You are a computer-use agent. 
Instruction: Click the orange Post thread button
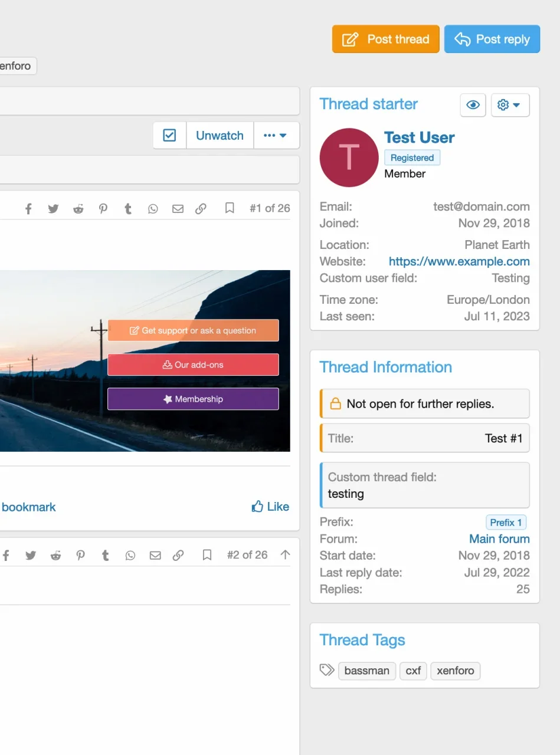click(x=385, y=40)
